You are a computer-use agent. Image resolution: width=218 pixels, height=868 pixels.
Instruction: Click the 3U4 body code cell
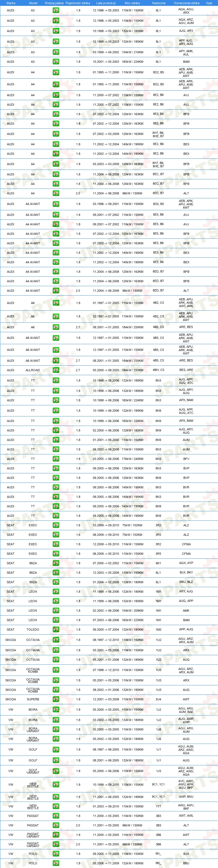tap(158, 699)
